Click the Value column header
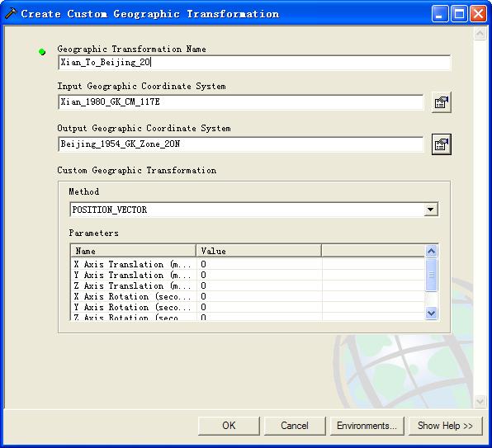The width and height of the screenshot is (492, 448). (x=259, y=251)
